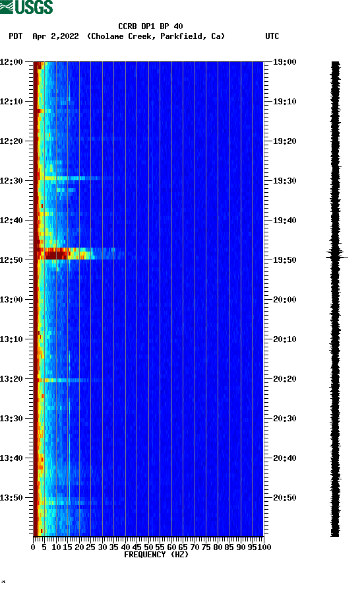The height and width of the screenshot is (589, 364).
Task: Click the USGS logo
Action: click(x=26, y=7)
